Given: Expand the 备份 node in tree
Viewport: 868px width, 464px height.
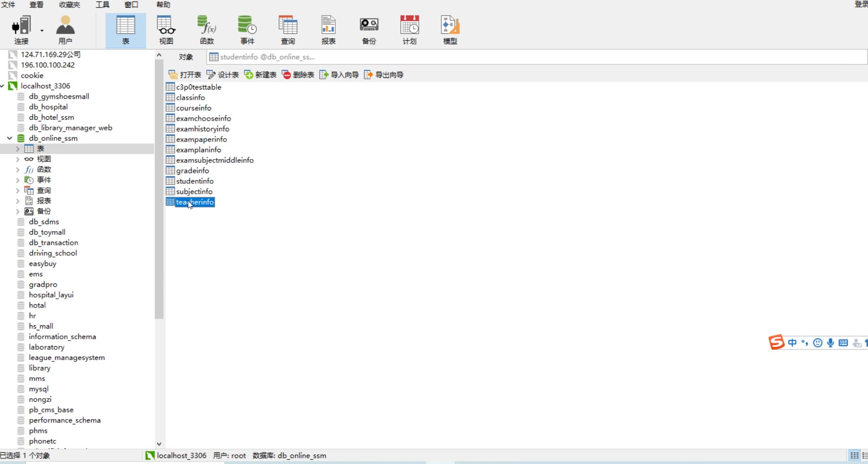Looking at the screenshot, I should tap(18, 212).
